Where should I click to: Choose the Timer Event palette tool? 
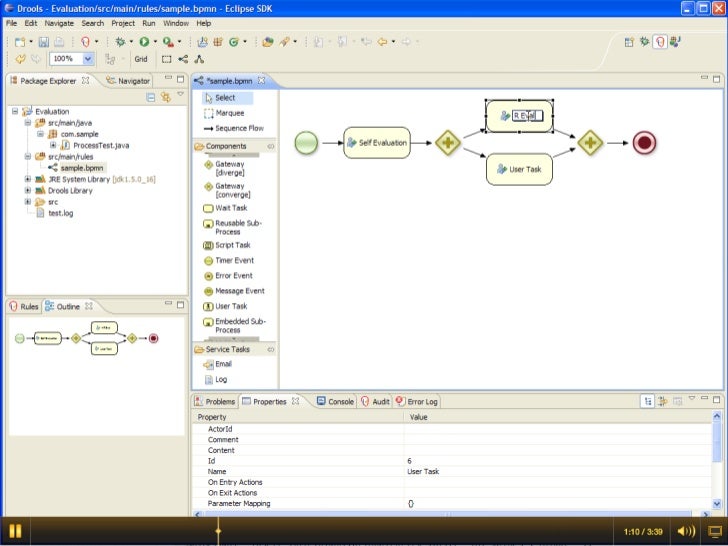(229, 260)
